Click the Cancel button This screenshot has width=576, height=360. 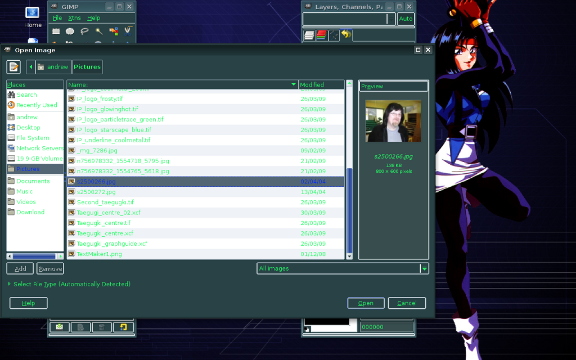coord(407,303)
